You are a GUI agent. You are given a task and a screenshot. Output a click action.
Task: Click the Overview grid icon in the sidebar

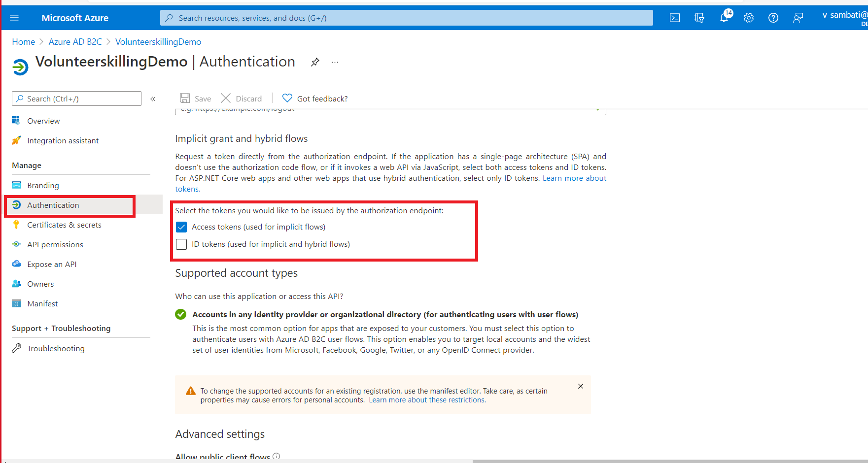pos(16,121)
